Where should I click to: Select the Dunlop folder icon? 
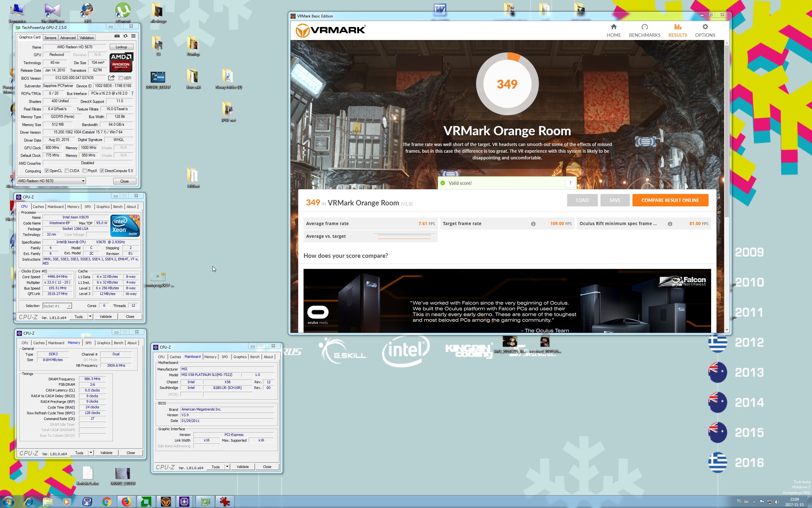coord(193,46)
